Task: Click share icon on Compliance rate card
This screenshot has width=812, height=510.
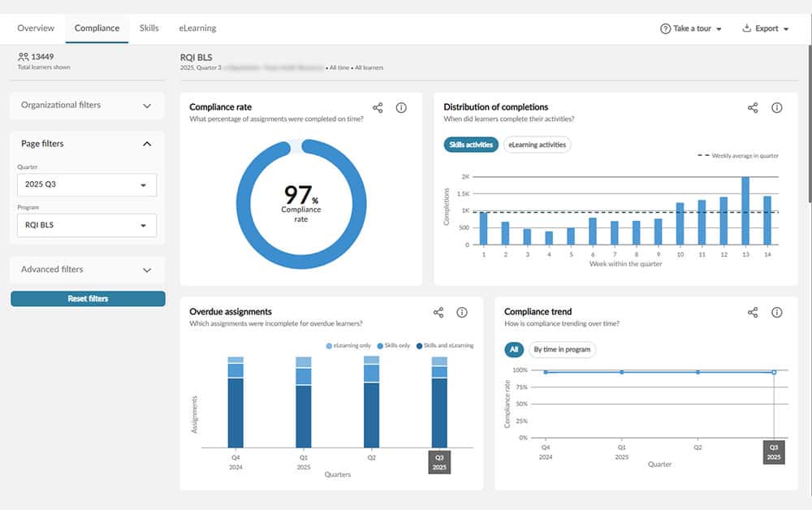Action: pos(378,108)
